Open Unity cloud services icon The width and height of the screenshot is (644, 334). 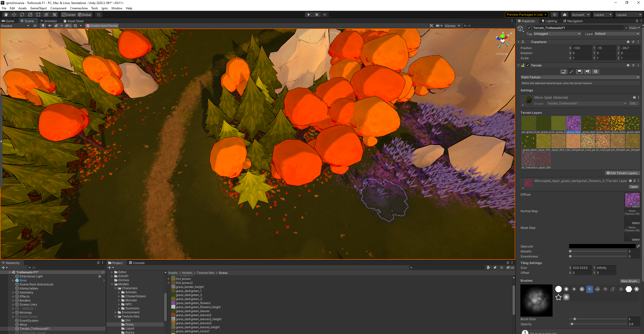click(564, 15)
